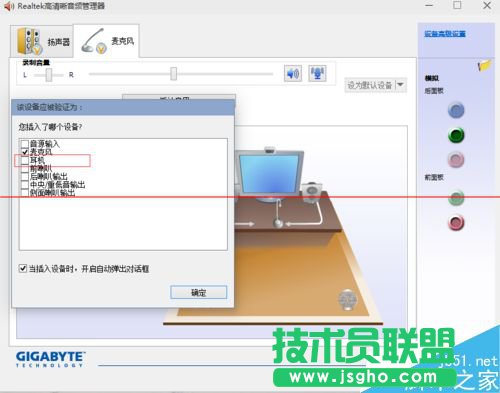Viewport: 500px width, 393px height.
Task: Click the round info icon on illustration
Action: (x=347, y=299)
